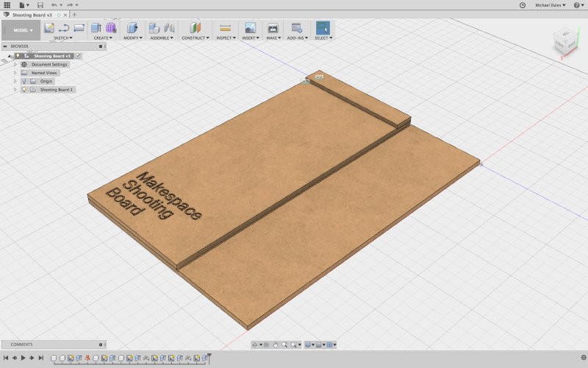
Task: Open the data panel grid icon
Action: click(x=7, y=5)
